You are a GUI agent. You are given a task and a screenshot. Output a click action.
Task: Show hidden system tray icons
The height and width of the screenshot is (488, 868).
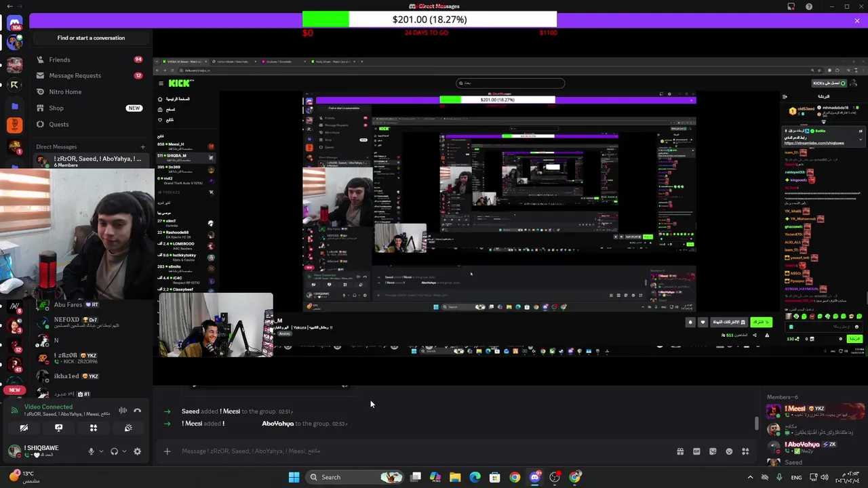click(x=750, y=477)
